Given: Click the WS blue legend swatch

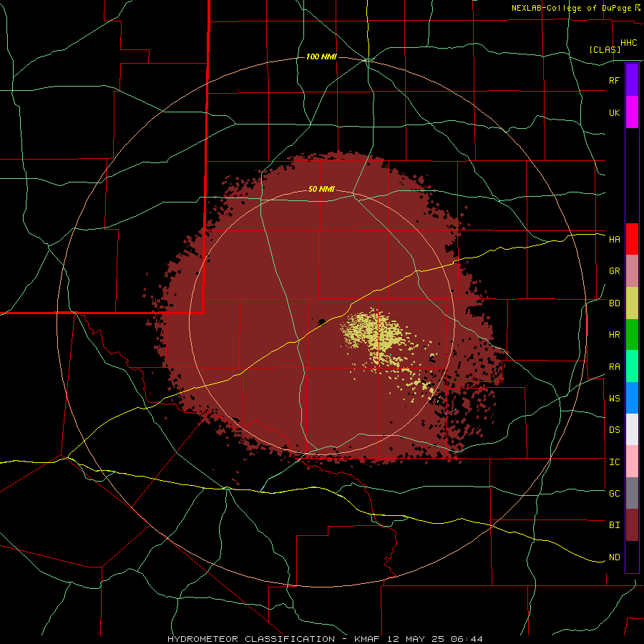Looking at the screenshot, I should pyautogui.click(x=632, y=398).
